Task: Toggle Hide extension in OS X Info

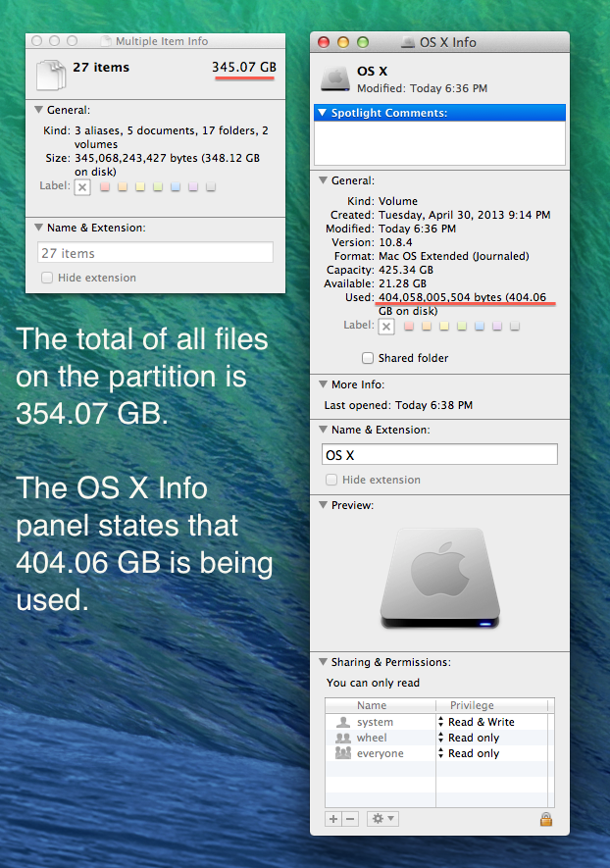Action: coord(331,480)
